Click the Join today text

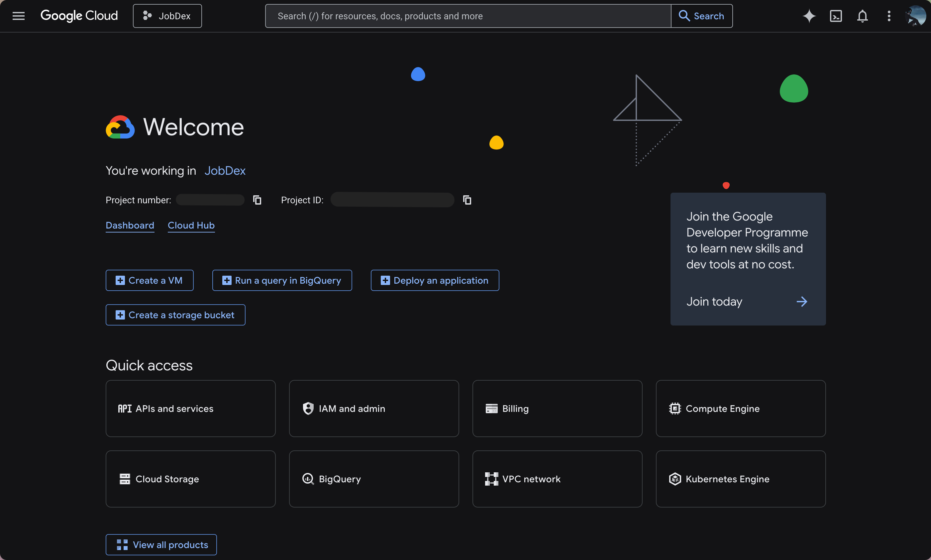(x=714, y=302)
